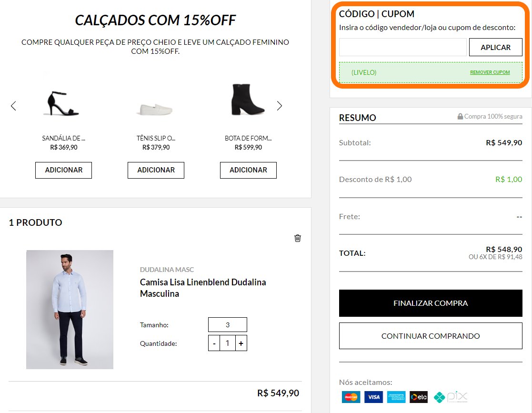Add the Tênis Slip On shoe

(156, 170)
